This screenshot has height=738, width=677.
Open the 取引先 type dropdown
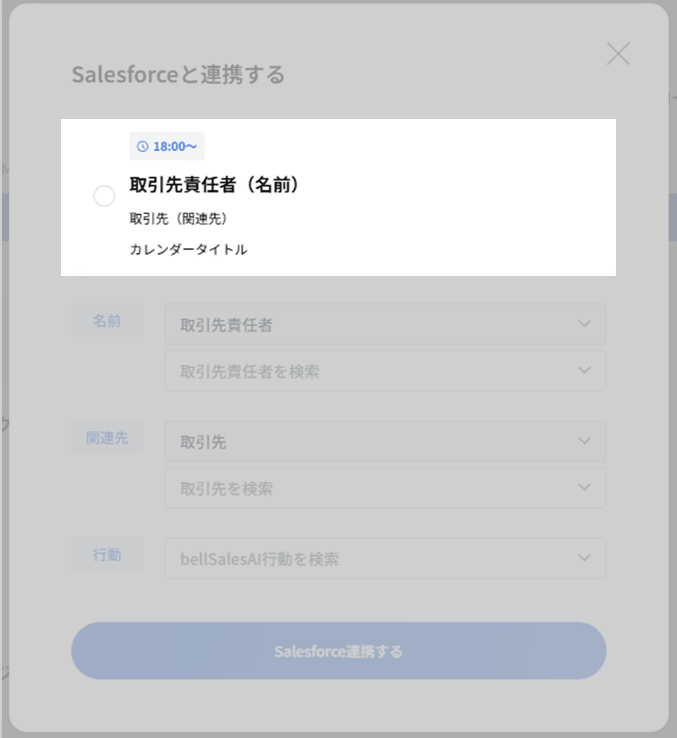[x=370, y=441]
